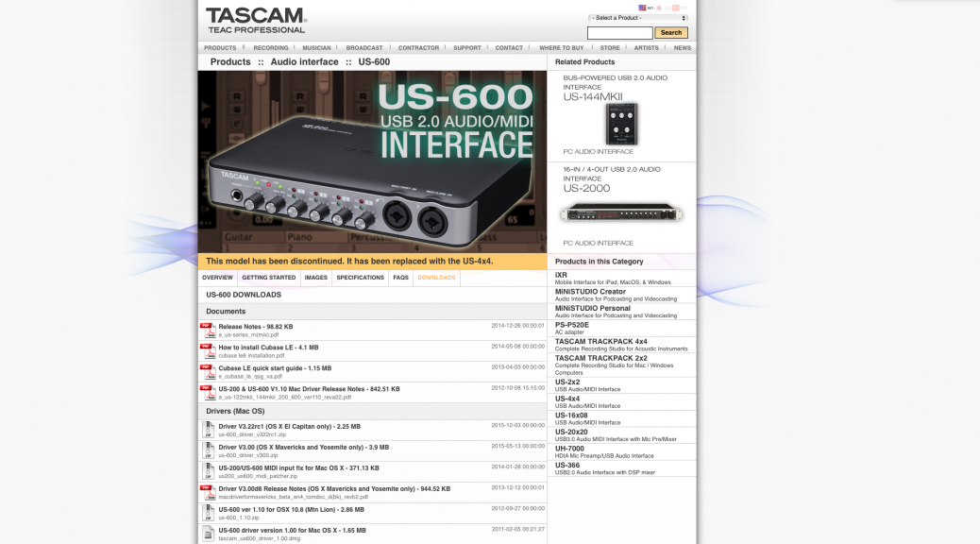
Task: Click the PDF icon for V1.10 Mac Driver Release Notes
Action: 208,392
